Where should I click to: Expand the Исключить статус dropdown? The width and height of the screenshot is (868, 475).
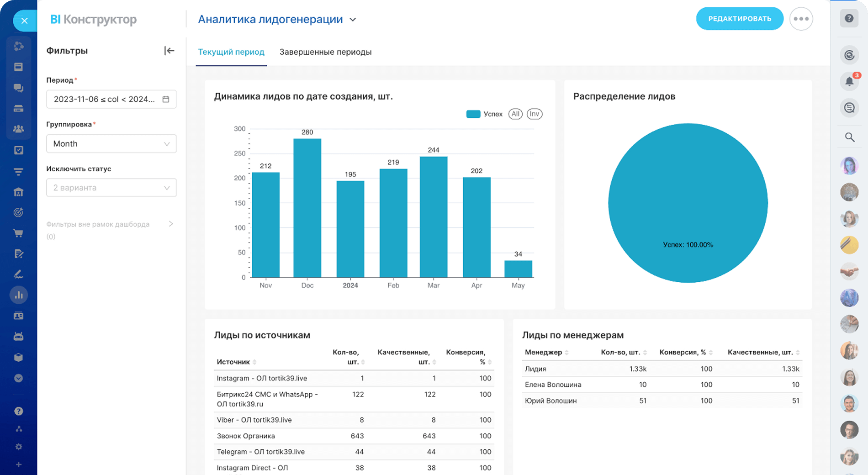[x=111, y=188]
